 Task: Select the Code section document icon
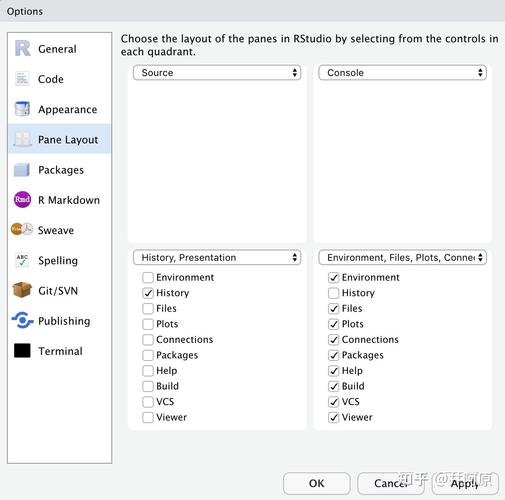(22, 79)
